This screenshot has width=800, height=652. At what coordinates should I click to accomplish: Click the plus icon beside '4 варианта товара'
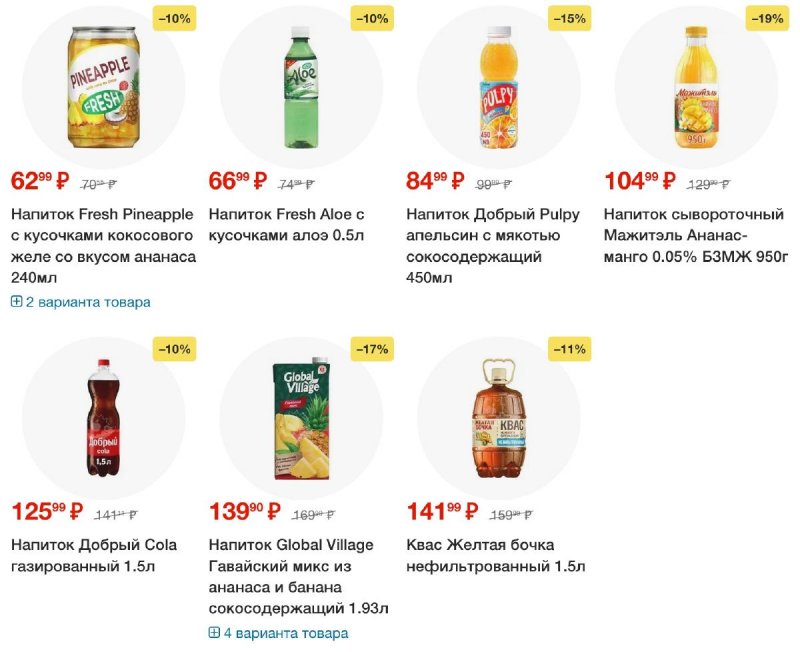(214, 633)
